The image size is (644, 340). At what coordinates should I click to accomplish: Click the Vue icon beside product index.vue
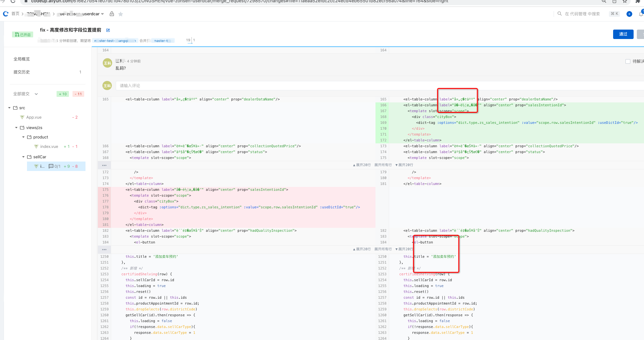pyautogui.click(x=36, y=147)
